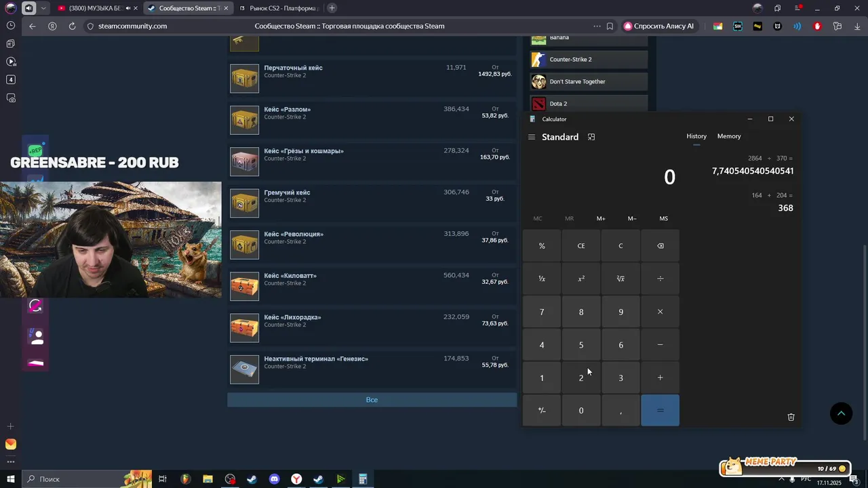Click the reciprocal 1/x button
This screenshot has height=488, width=868.
(x=542, y=279)
